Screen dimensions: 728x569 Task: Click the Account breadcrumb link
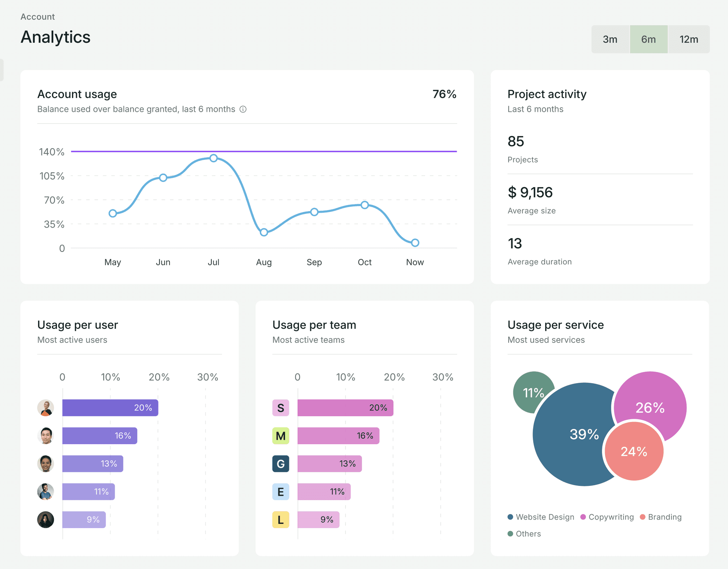click(x=38, y=17)
